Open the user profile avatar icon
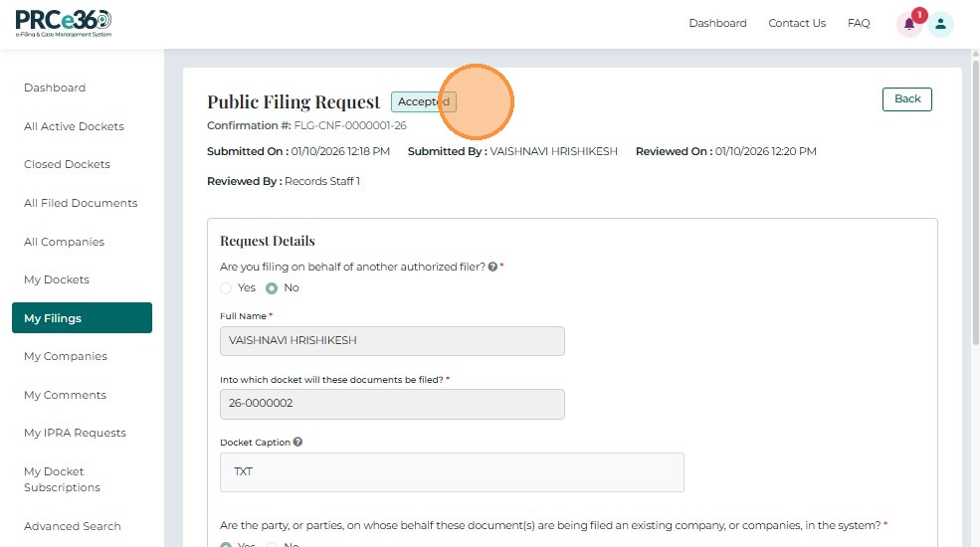Viewport: 980px width, 547px height. click(x=941, y=25)
